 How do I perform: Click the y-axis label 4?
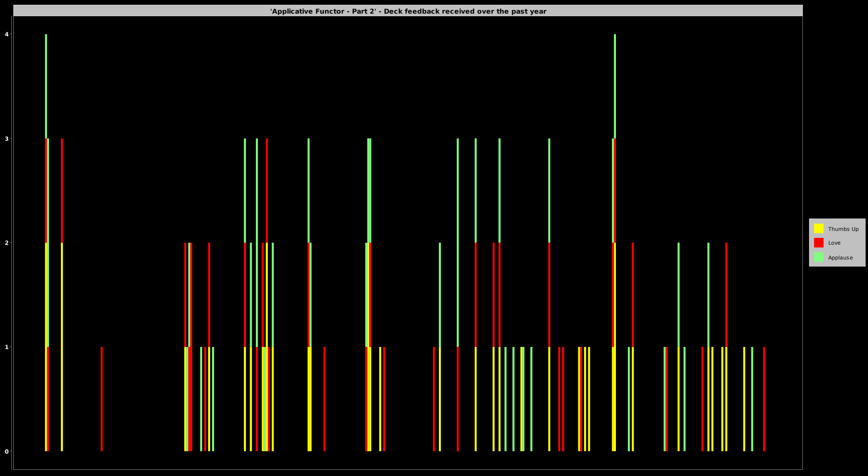coord(7,34)
